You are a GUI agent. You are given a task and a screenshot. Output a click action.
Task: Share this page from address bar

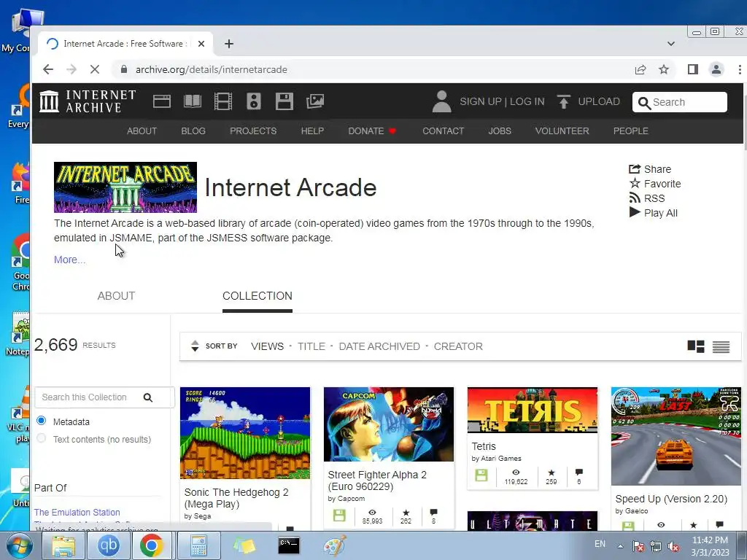pyautogui.click(x=640, y=69)
